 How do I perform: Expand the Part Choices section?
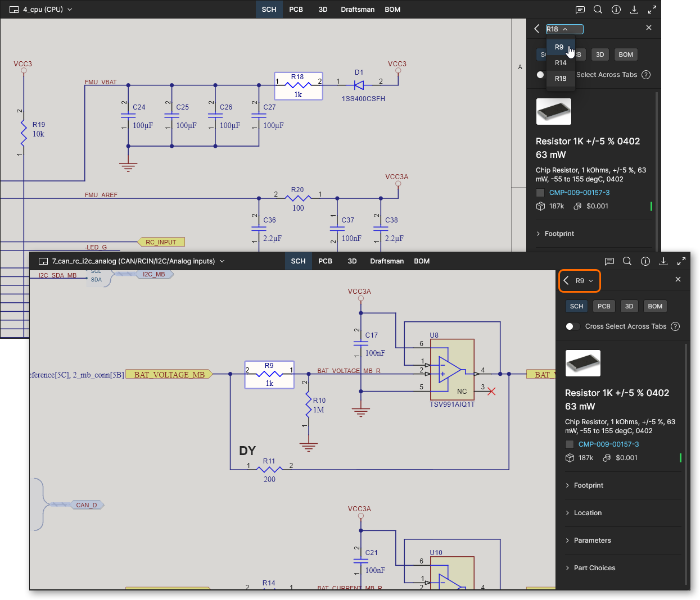(594, 568)
